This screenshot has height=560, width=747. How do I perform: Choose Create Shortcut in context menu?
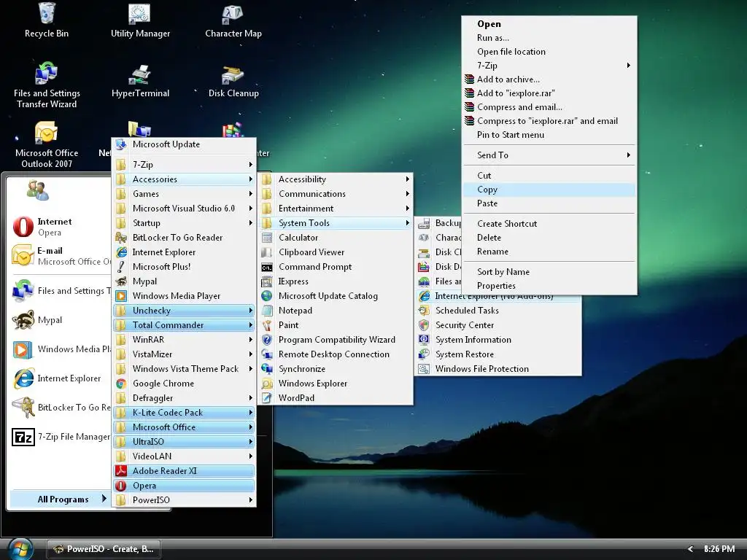[x=549, y=224]
